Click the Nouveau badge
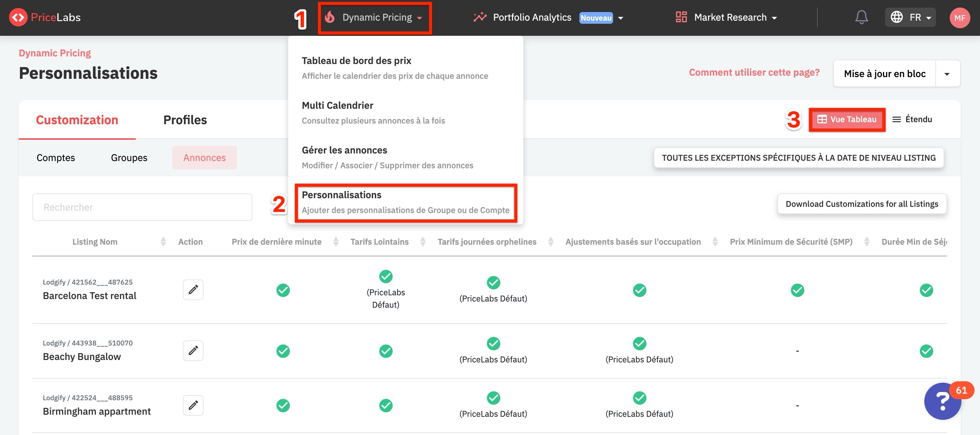This screenshot has height=435, width=980. [596, 18]
